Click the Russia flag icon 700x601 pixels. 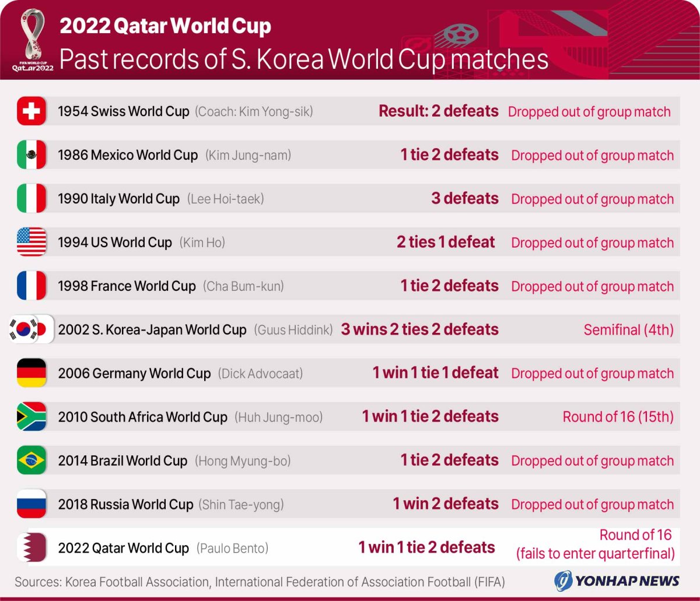click(32, 504)
